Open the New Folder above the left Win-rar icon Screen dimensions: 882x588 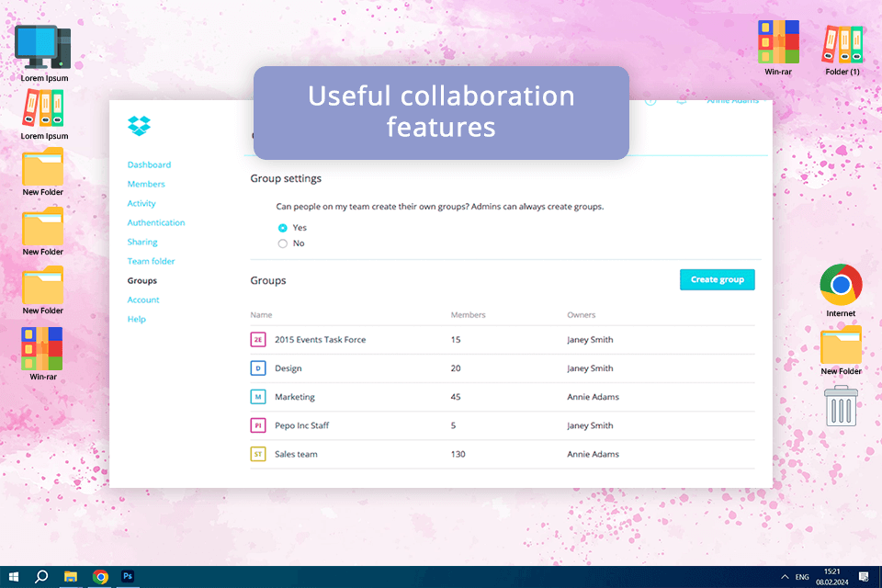pos(43,286)
